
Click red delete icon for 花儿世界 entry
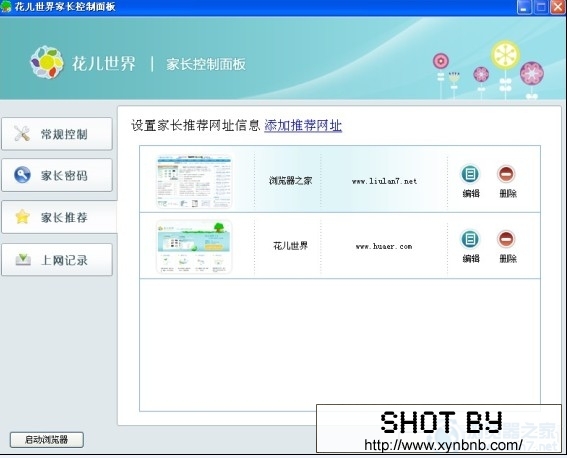coord(506,239)
